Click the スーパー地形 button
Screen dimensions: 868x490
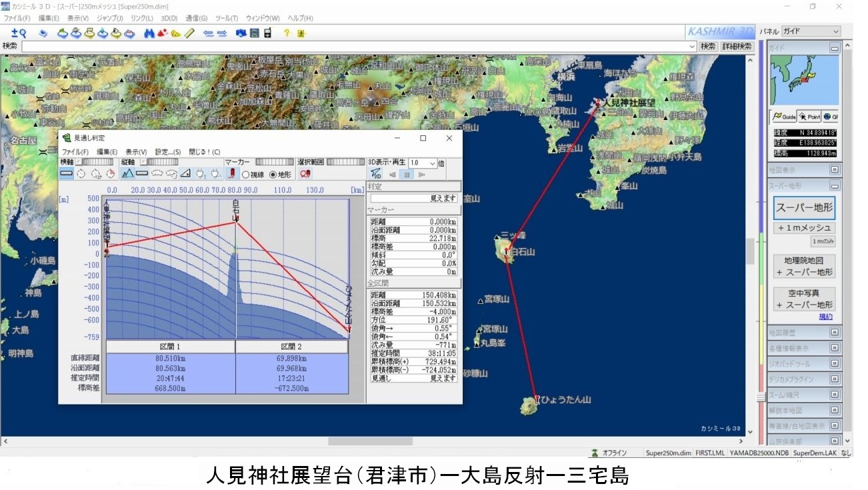point(803,208)
